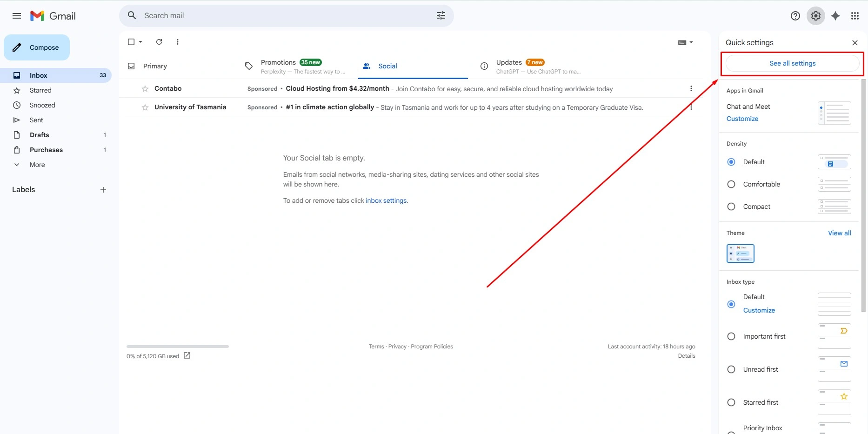Open the Purchases folder

(56, 150)
